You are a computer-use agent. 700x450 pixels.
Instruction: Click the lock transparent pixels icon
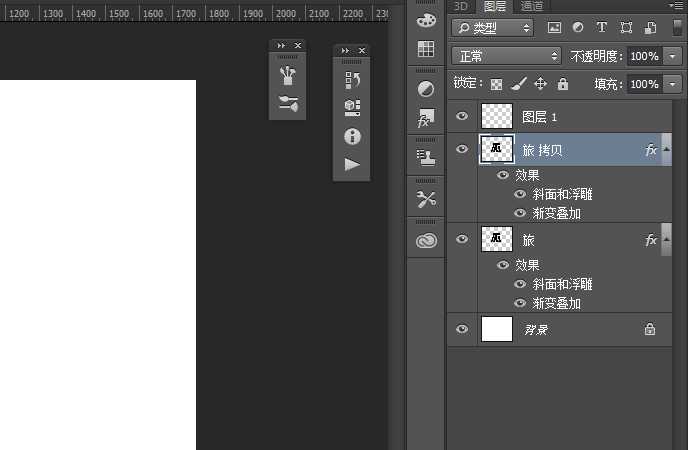[496, 85]
